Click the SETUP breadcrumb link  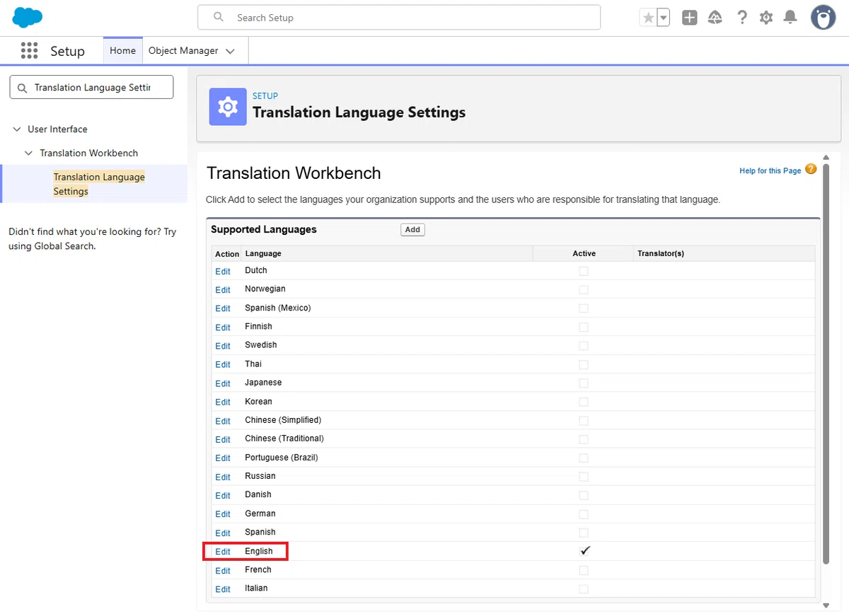coord(265,95)
